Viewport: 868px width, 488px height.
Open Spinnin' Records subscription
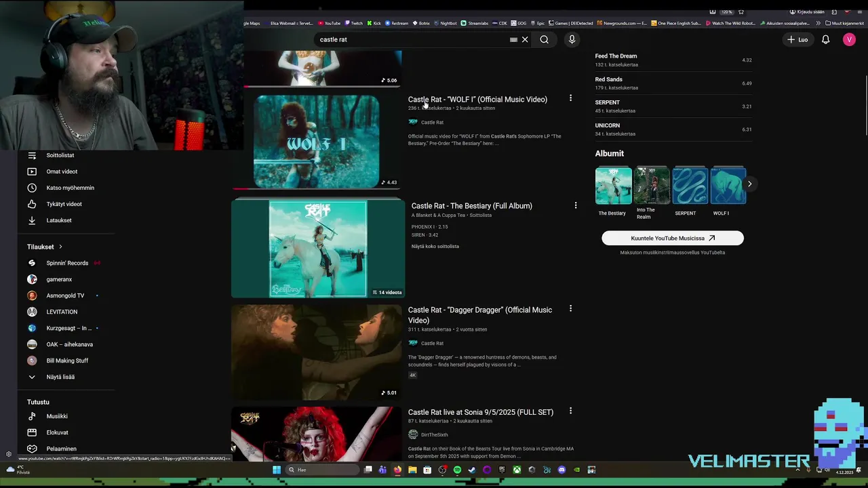pyautogui.click(x=67, y=263)
